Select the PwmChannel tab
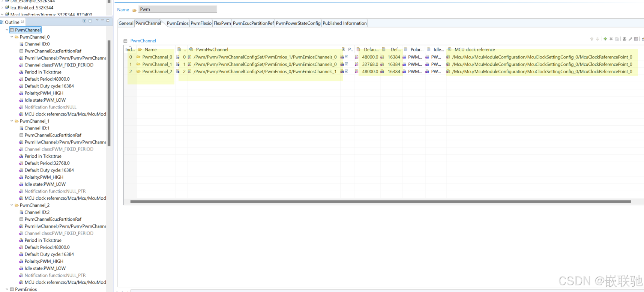The width and height of the screenshot is (644, 292). tap(148, 23)
